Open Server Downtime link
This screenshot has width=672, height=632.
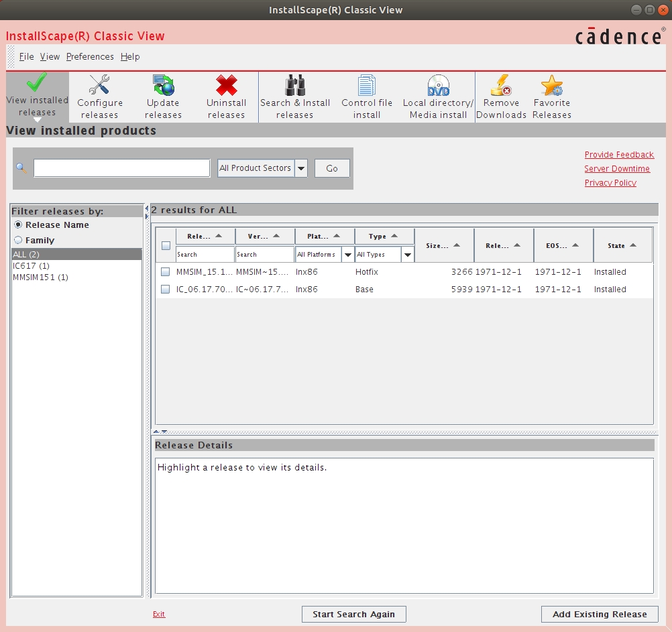pyautogui.click(x=617, y=169)
